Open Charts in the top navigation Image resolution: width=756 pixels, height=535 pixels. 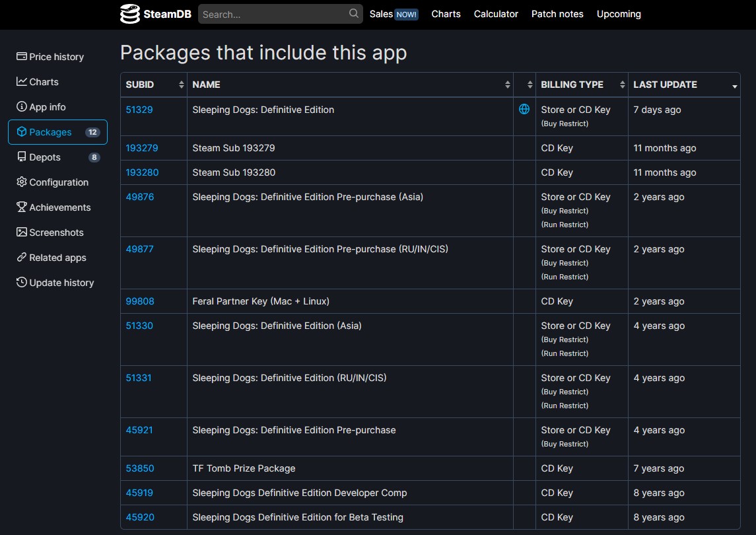(x=446, y=14)
